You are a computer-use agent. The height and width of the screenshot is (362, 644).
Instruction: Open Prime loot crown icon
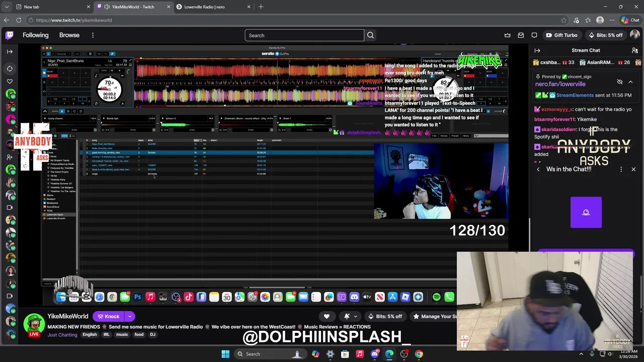pos(508,35)
